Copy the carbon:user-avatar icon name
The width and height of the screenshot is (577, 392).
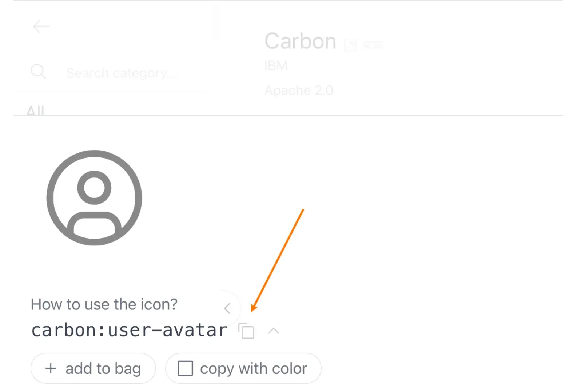coord(247,331)
